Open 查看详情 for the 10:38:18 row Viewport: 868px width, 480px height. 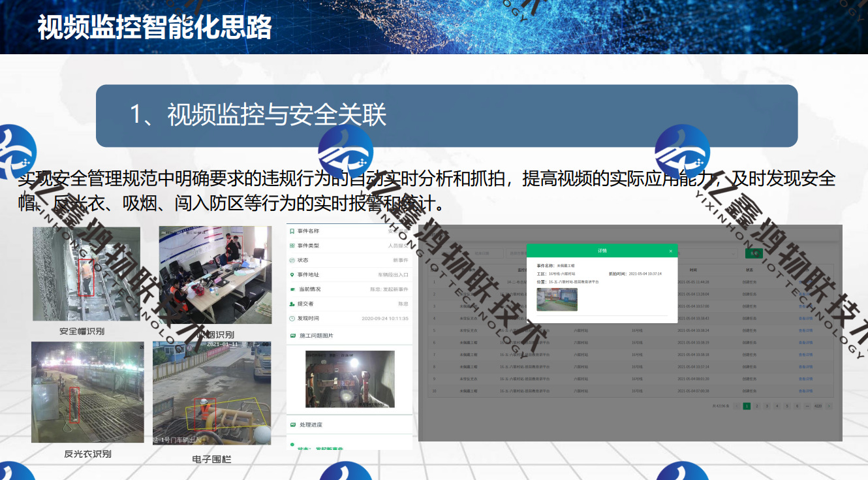coord(806,355)
